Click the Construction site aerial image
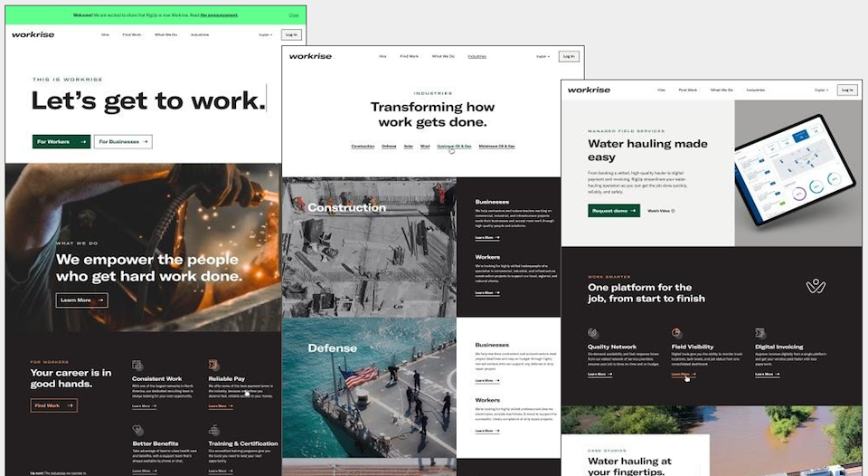Image resolution: width=868 pixels, height=476 pixels. pos(369,247)
